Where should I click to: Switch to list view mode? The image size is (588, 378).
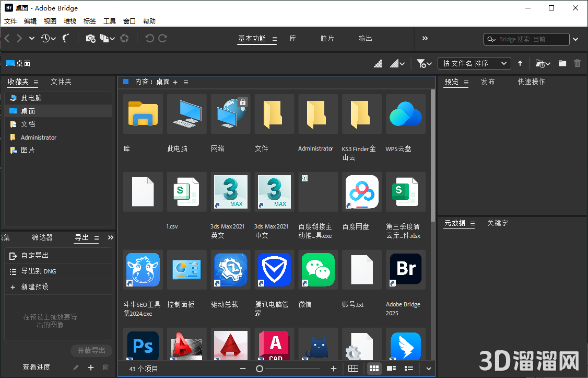409,369
